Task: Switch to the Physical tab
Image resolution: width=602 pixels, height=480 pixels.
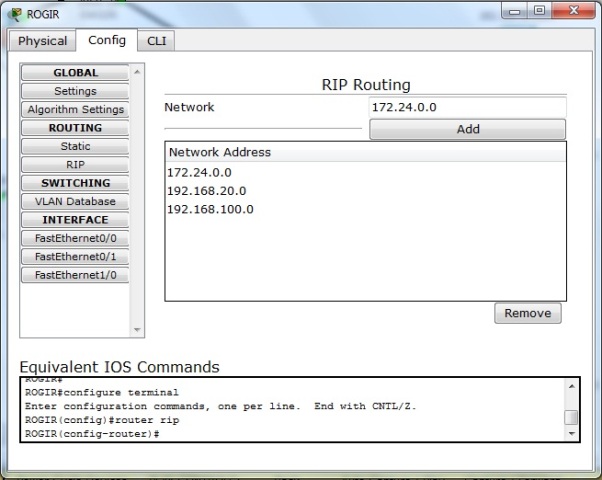Action: 43,41
